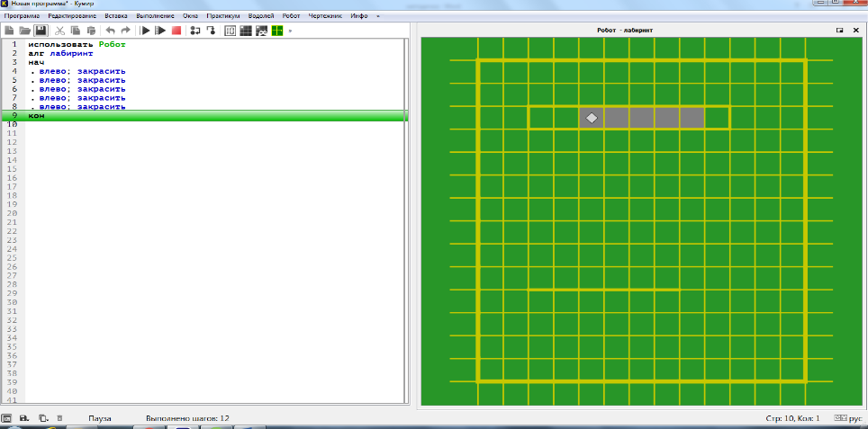This screenshot has width=868, height=429.
Task: Click 'Стр: 10, Кол: 1' cursor position
Action: pyautogui.click(x=792, y=418)
